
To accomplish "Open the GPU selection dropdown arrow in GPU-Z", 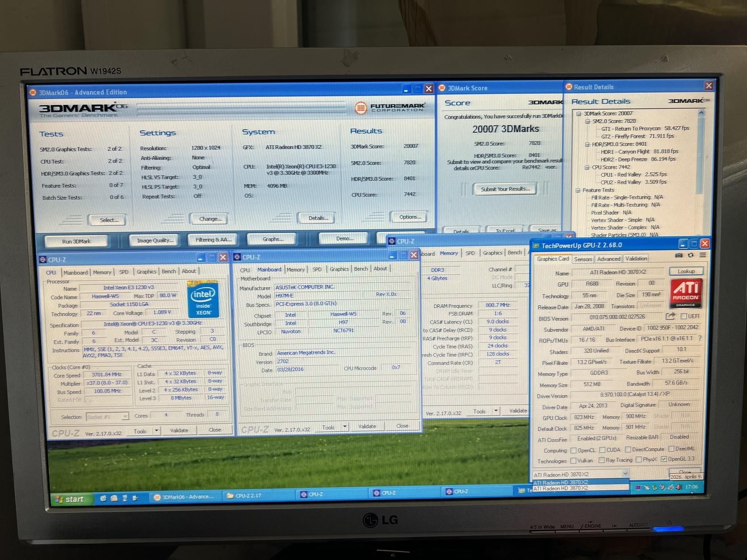I will tap(625, 473).
